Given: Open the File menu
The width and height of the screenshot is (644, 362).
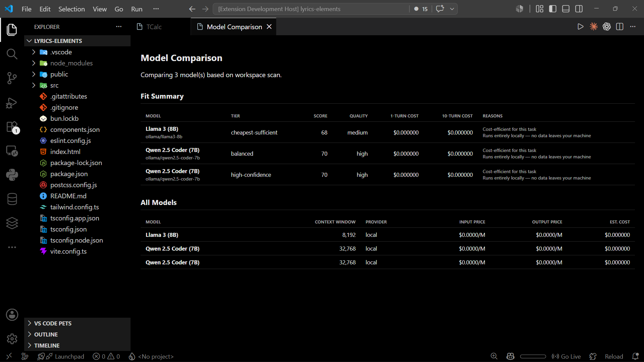Looking at the screenshot, I should 27,9.
